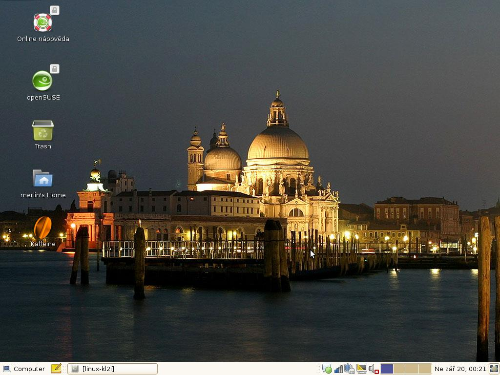500x375 pixels.
Task: Click the monitor icon beside Computer label
Action: click(x=6, y=369)
